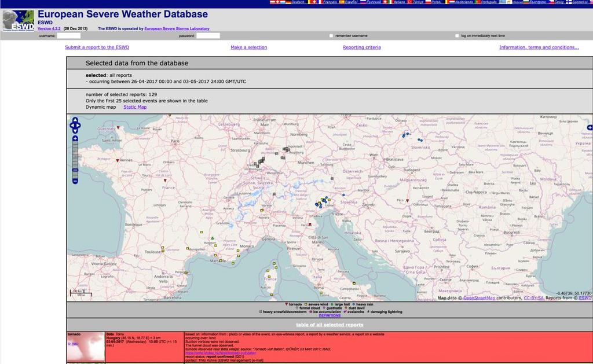
Task: Switch to the Static Map view
Action: tap(135, 107)
